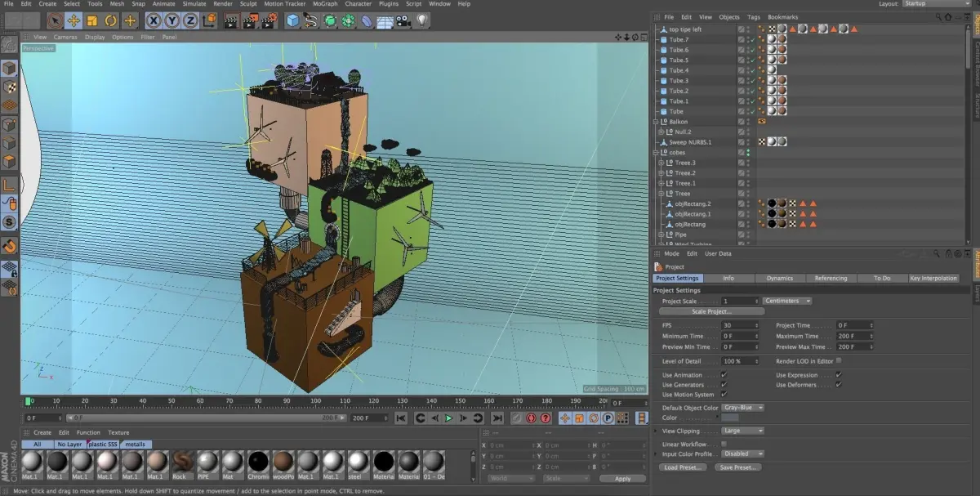Toggle the X axis lock

click(x=155, y=20)
